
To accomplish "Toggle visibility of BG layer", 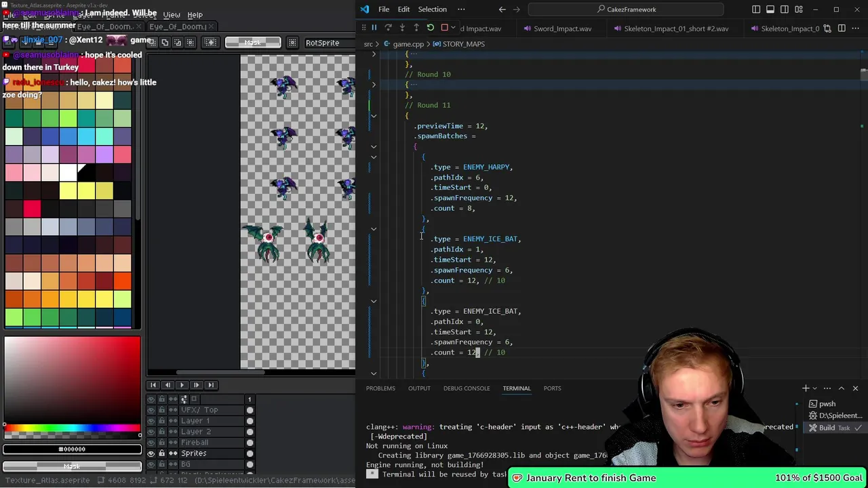I will [151, 464].
